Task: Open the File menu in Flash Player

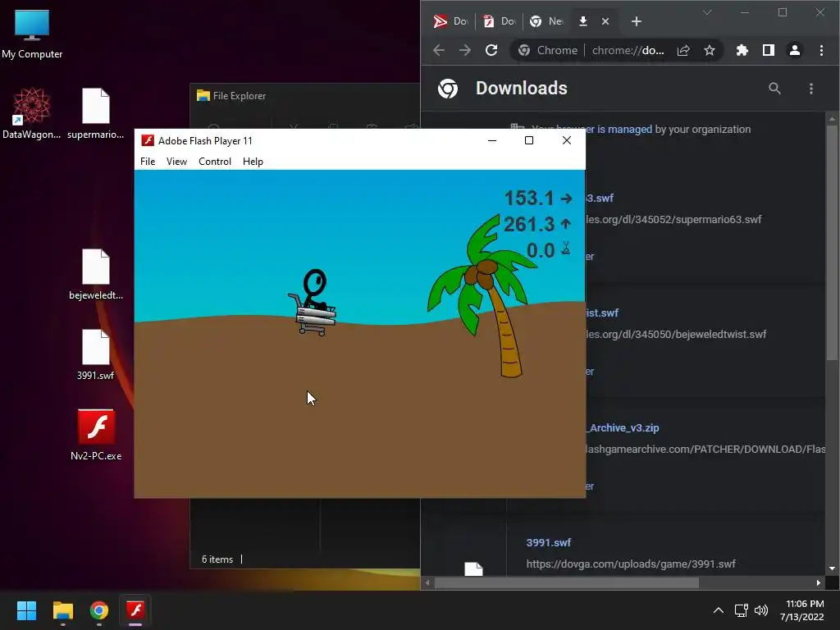Action: point(148,162)
